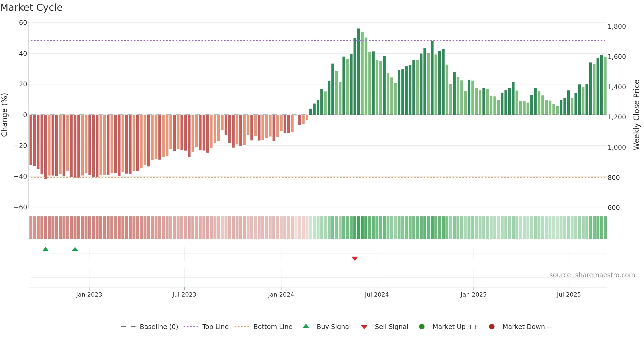
Task: Click the Jul 2024 axis label
Action: click(x=377, y=295)
